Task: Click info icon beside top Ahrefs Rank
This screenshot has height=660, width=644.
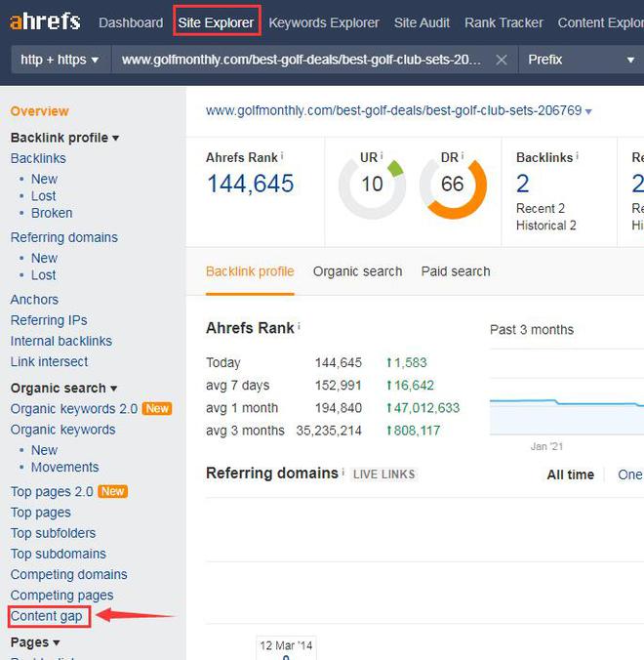Action: point(281,156)
